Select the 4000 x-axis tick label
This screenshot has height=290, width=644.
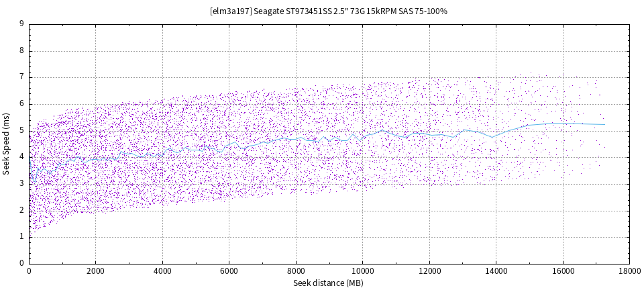click(162, 271)
